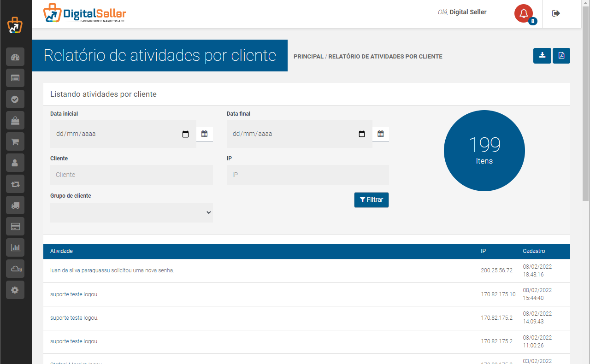Image resolution: width=590 pixels, height=364 pixels.
Task: Open the retweet arrows sidebar icon
Action: [15, 184]
